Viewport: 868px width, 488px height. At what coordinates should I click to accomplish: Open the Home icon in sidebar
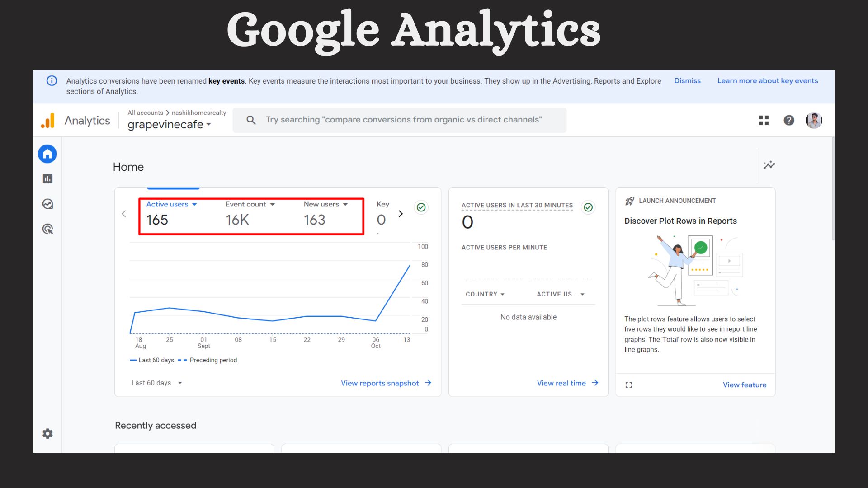(47, 154)
